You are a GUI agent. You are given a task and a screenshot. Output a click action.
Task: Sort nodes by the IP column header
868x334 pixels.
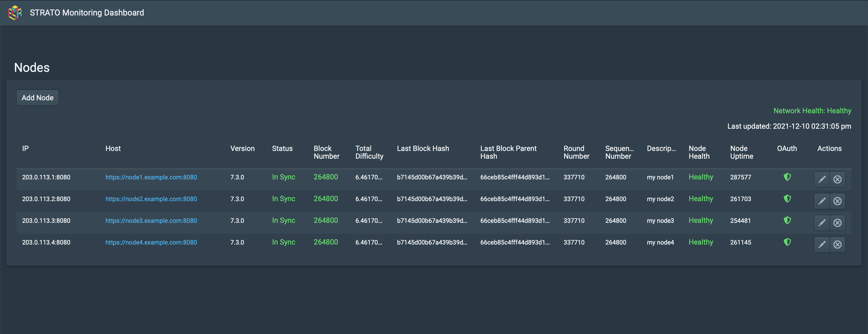(25, 148)
